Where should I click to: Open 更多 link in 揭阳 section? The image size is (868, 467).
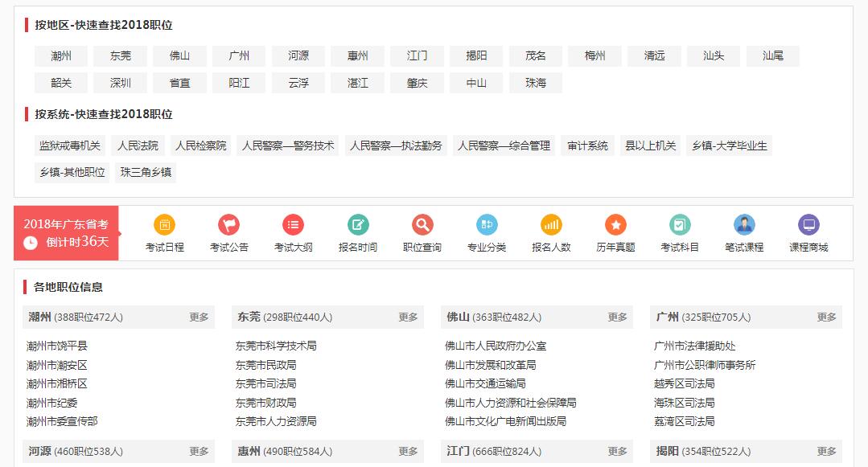tap(826, 452)
